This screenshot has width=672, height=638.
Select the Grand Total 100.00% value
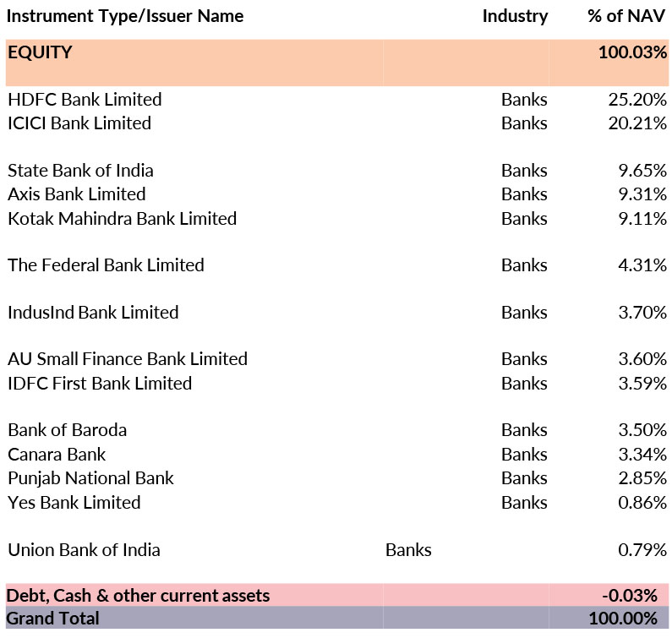(622, 619)
